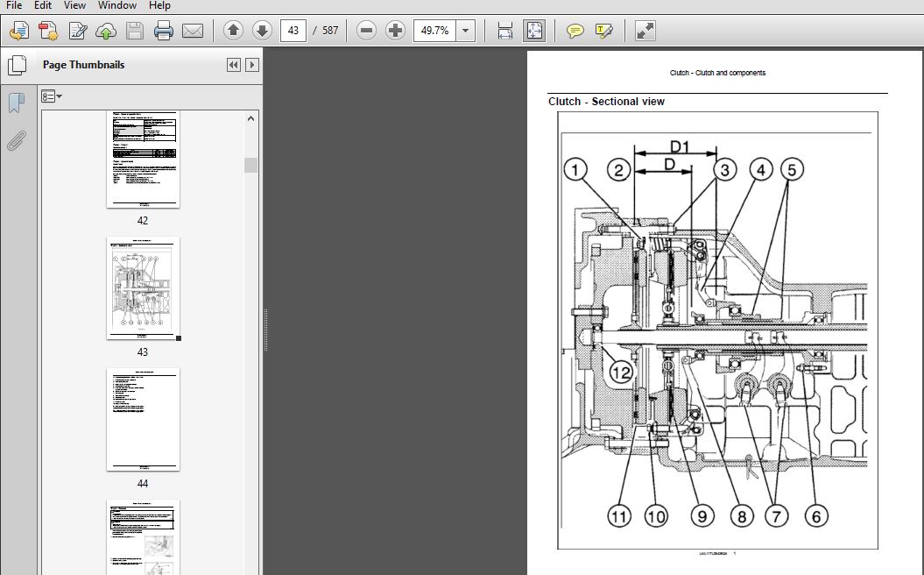Send file by email envelope icon

pos(193,31)
